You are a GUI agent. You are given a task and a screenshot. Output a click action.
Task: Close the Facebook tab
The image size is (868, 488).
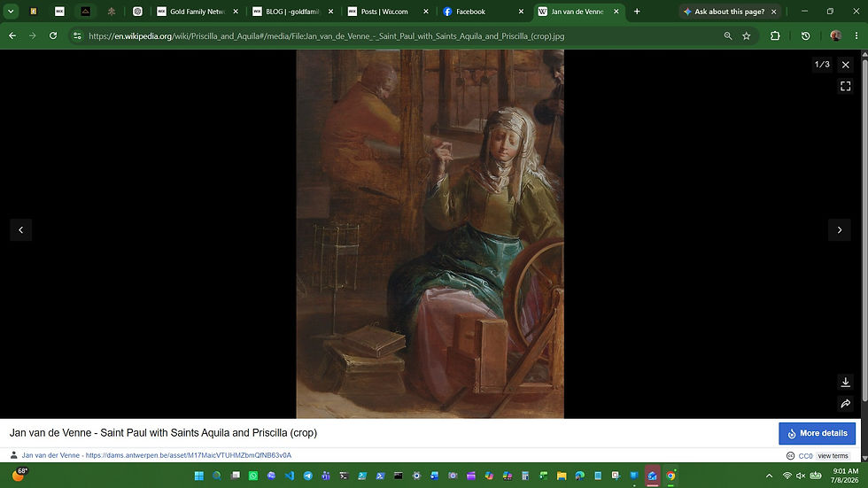(x=521, y=11)
